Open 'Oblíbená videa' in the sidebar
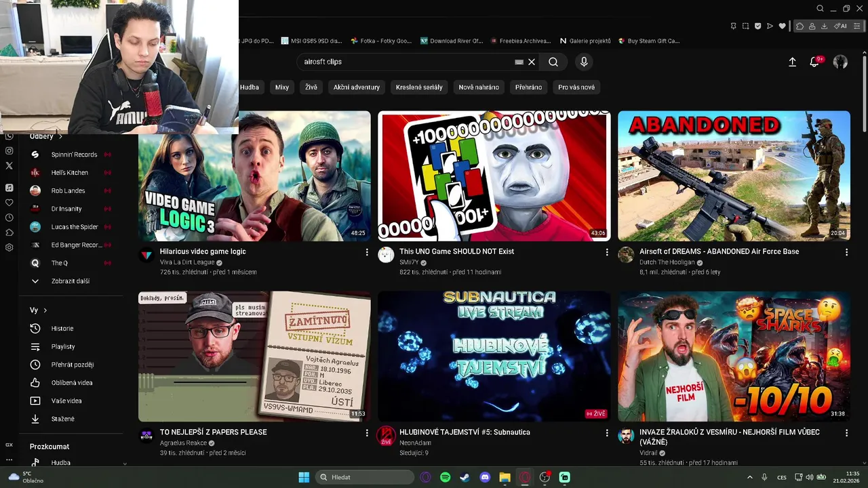The width and height of the screenshot is (868, 488). tap(71, 383)
